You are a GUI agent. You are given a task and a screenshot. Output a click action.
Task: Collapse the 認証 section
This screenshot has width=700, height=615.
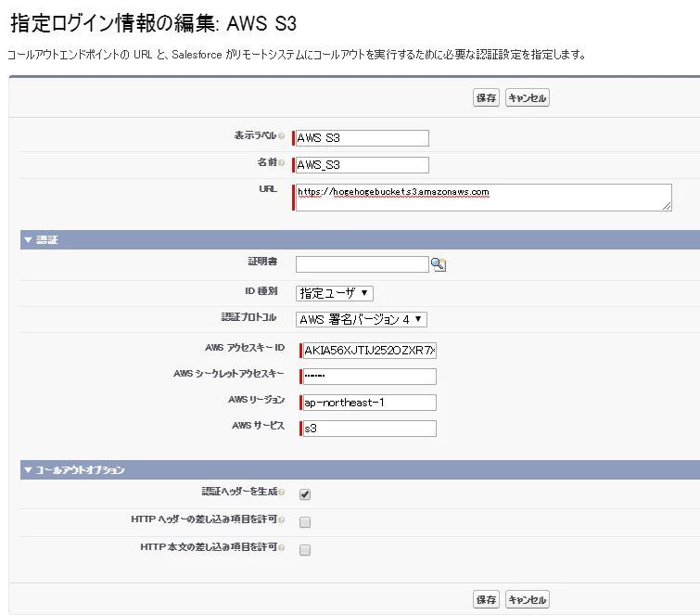point(28,240)
